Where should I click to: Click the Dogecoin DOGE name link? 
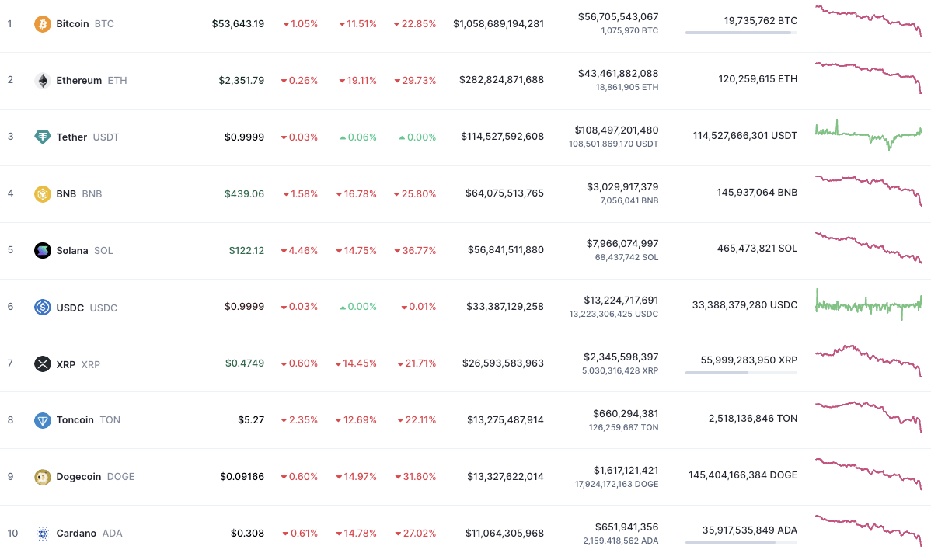point(96,476)
